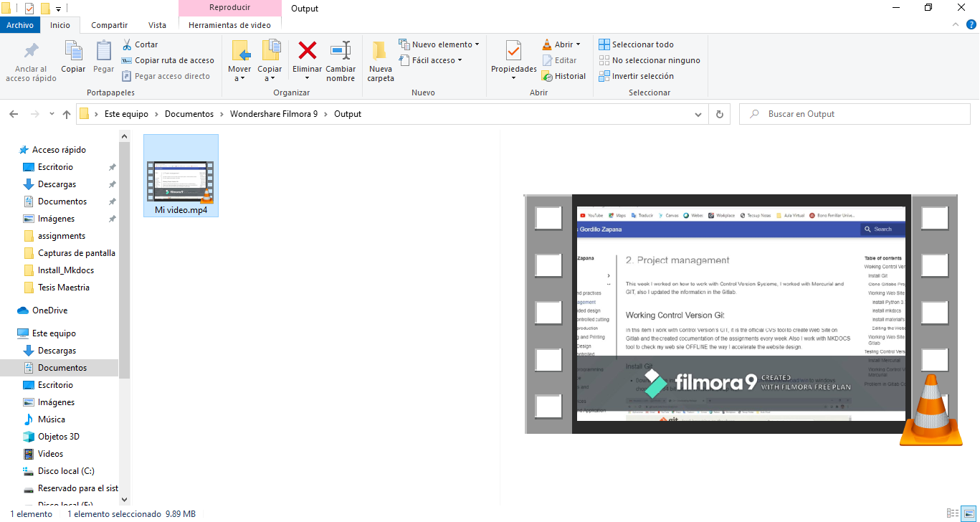Collapse the ribbon with chevron
Image resolution: width=980 pixels, height=522 pixels.
point(955,24)
